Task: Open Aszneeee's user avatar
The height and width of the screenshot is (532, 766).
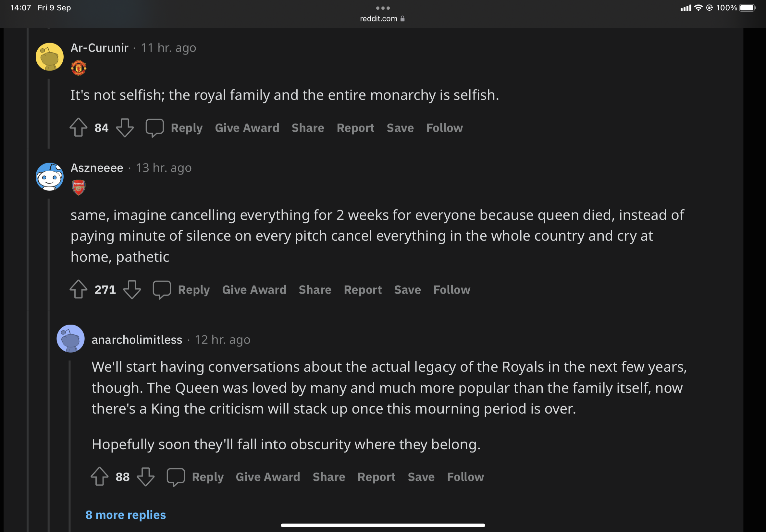Action: pyautogui.click(x=50, y=177)
